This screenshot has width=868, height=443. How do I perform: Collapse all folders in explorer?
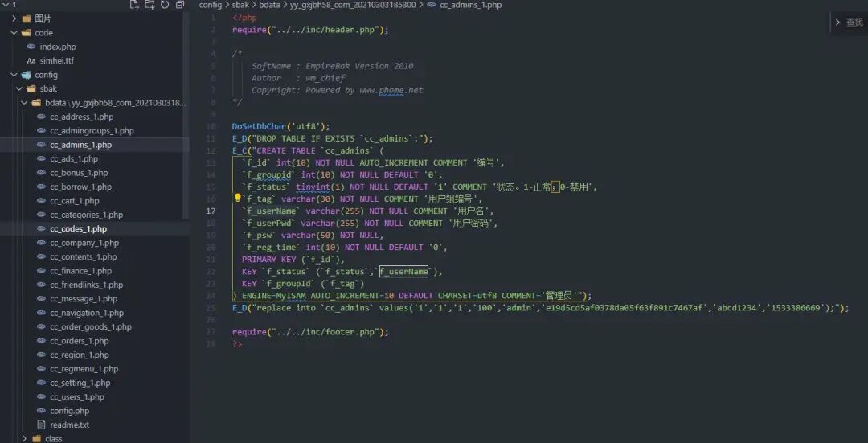[180, 5]
